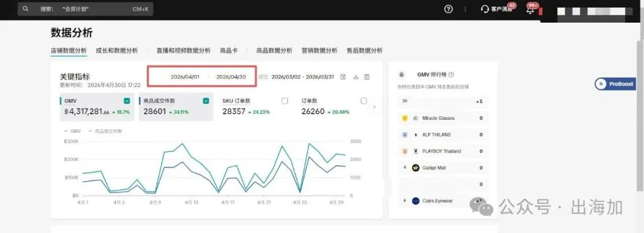Focus the search box with the Ctrl+K hint
The image size is (644, 233).
click(85, 8)
